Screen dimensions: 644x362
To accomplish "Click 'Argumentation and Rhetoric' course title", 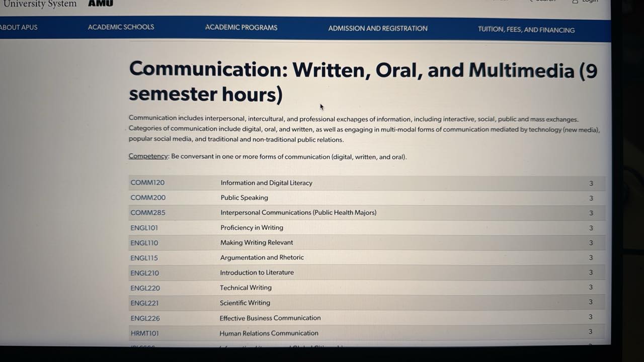I will [x=262, y=257].
